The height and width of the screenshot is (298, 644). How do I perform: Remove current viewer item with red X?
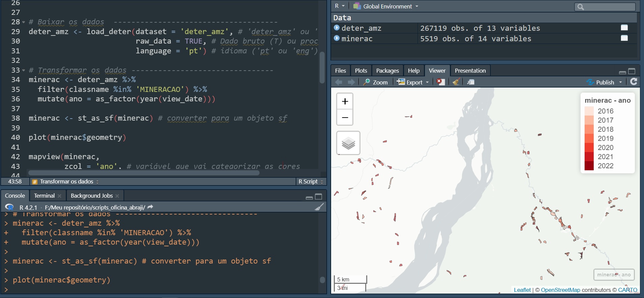coord(440,82)
